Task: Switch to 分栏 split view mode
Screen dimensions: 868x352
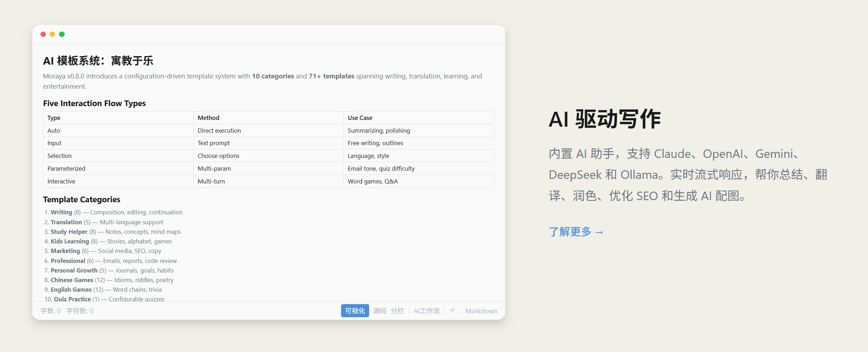Action: (x=397, y=311)
